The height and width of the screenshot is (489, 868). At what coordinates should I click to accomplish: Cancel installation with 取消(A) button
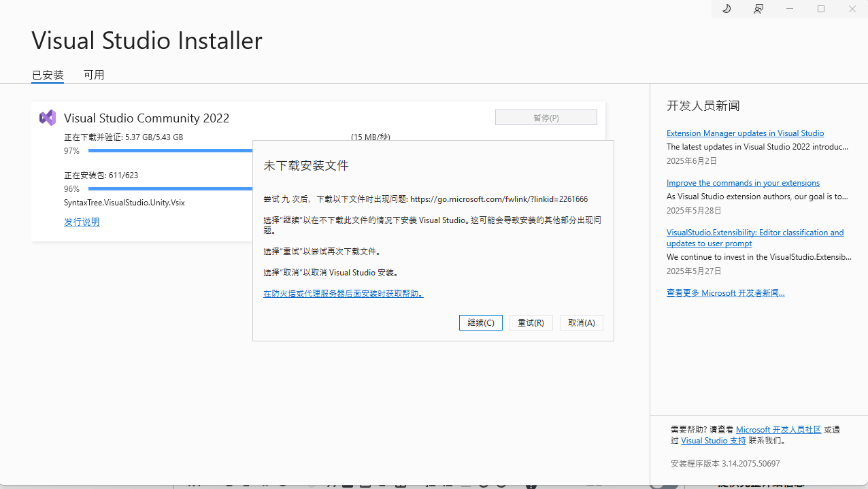582,323
